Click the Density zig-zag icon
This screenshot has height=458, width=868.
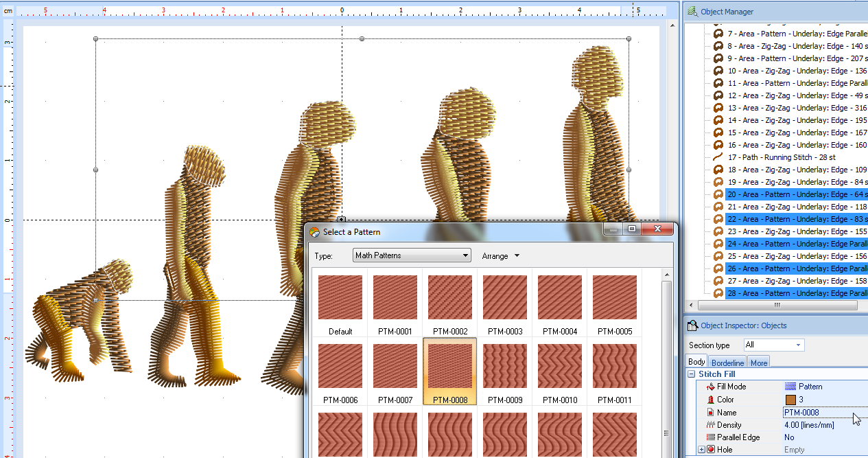pyautogui.click(x=710, y=425)
